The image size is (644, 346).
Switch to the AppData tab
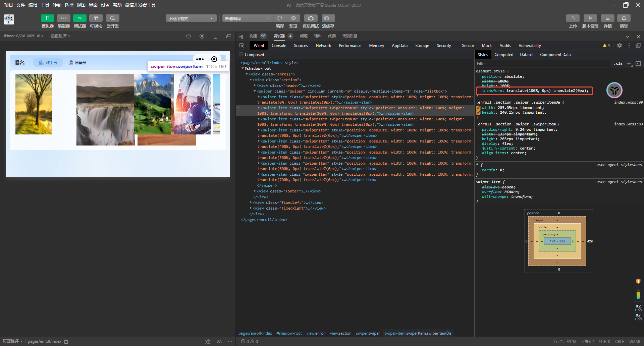click(x=400, y=46)
